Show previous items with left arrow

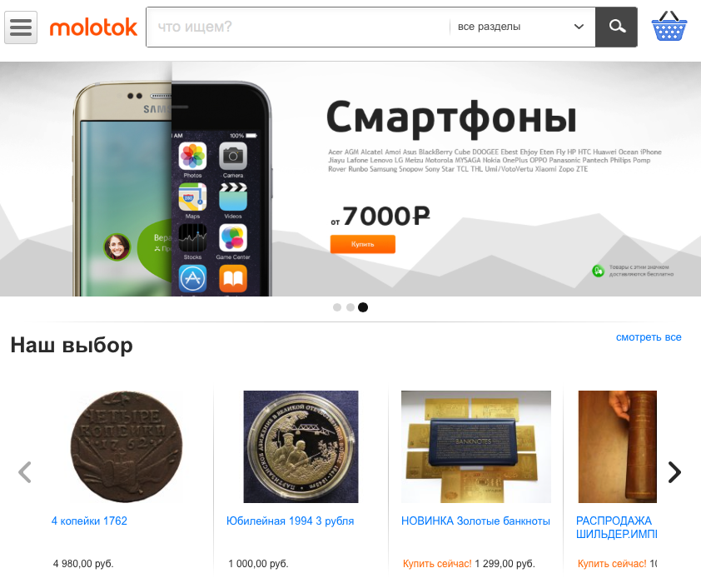25,472
